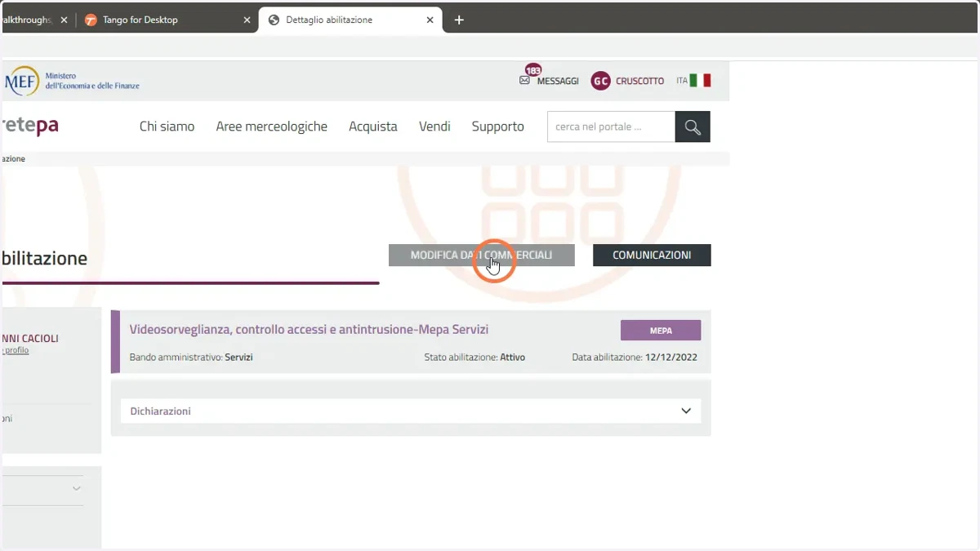Close the Tango for Desktop tab
Screen dimensions: 980x551
247,20
